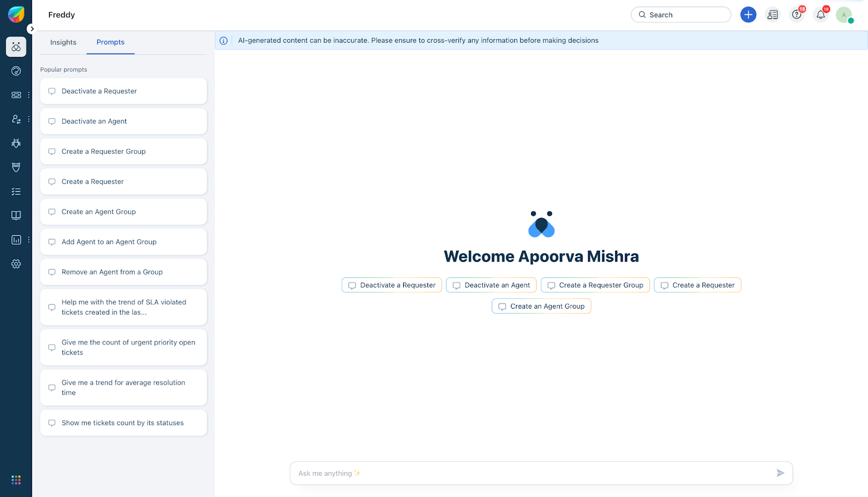Open the help question mark icon
Viewport: 868px width, 497px height.
point(796,15)
